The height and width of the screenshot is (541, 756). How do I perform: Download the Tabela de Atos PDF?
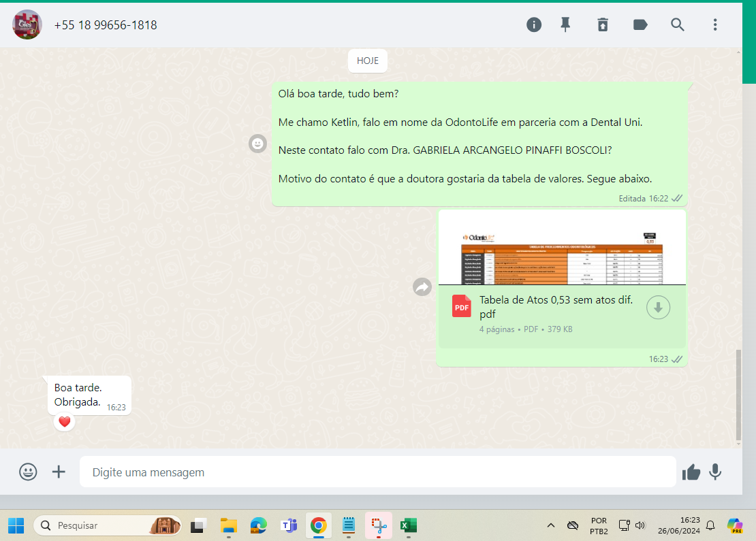click(658, 308)
